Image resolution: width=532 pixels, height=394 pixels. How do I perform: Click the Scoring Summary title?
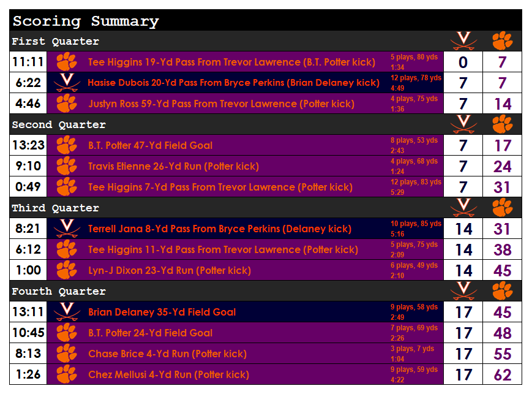point(86,21)
